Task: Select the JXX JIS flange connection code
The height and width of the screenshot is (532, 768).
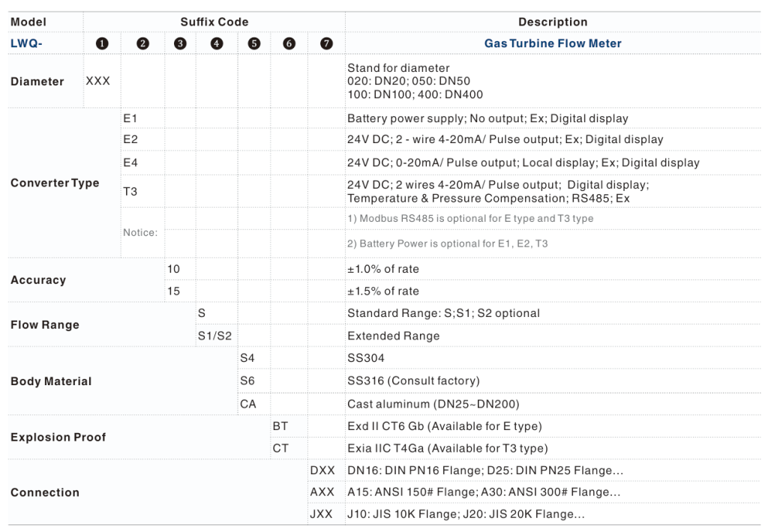Action: pyautogui.click(x=321, y=515)
